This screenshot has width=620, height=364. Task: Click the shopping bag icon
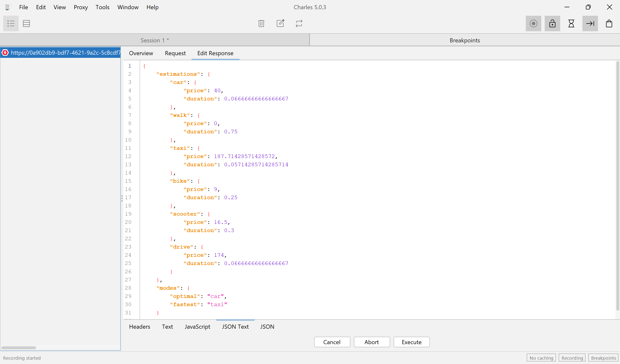click(609, 24)
